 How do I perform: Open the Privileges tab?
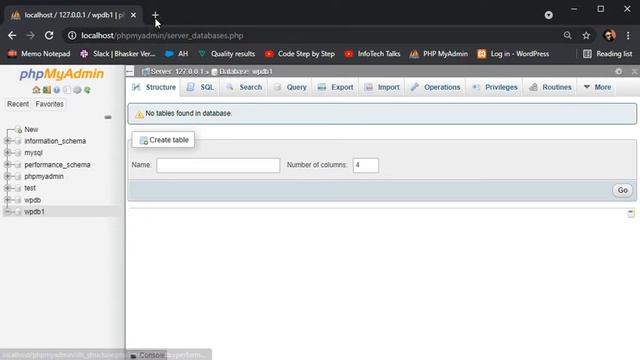495,87
